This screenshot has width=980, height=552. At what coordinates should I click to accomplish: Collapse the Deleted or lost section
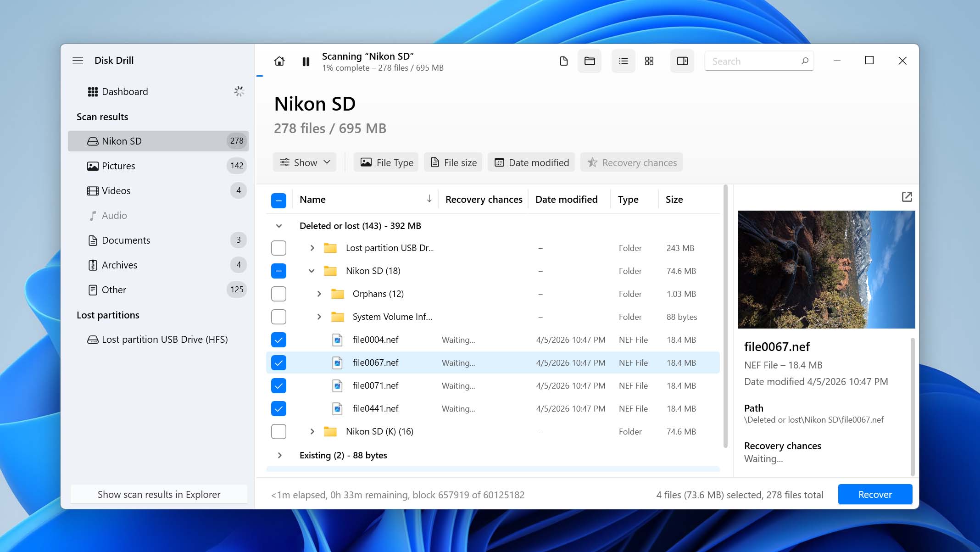point(278,226)
